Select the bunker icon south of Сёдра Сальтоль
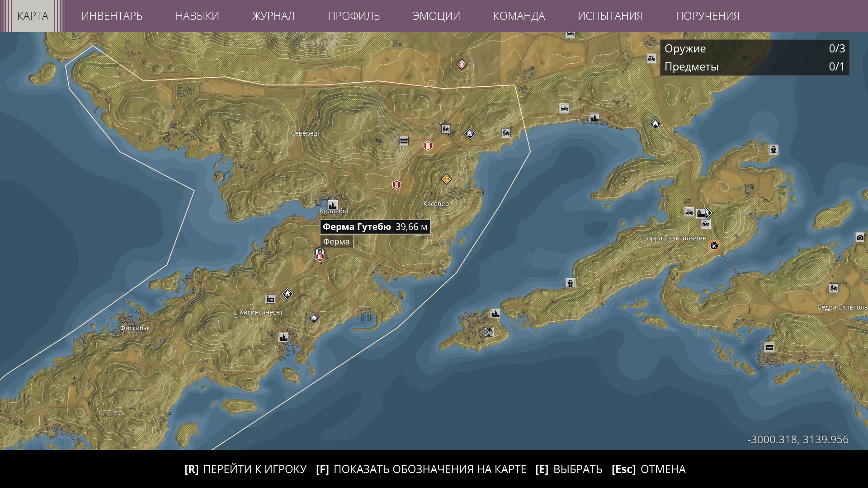The height and width of the screenshot is (488, 868). pos(769,347)
